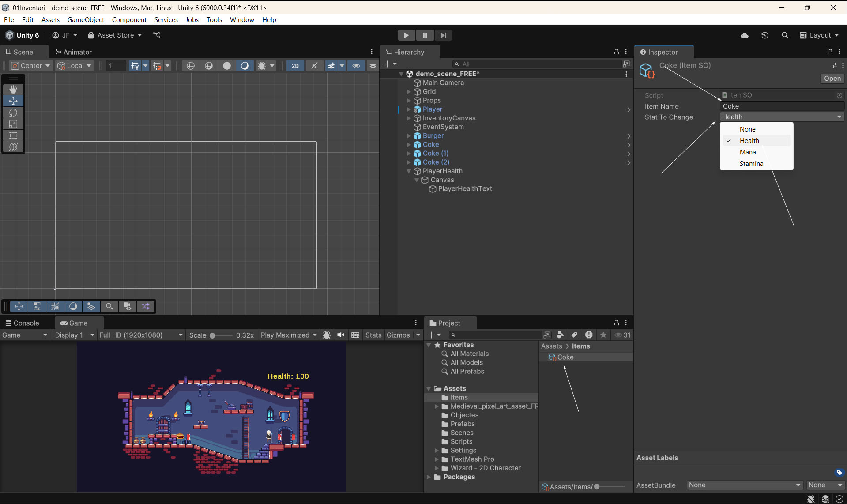The height and width of the screenshot is (504, 847).
Task: Adjust the Game view Scale slider
Action: (x=213, y=335)
